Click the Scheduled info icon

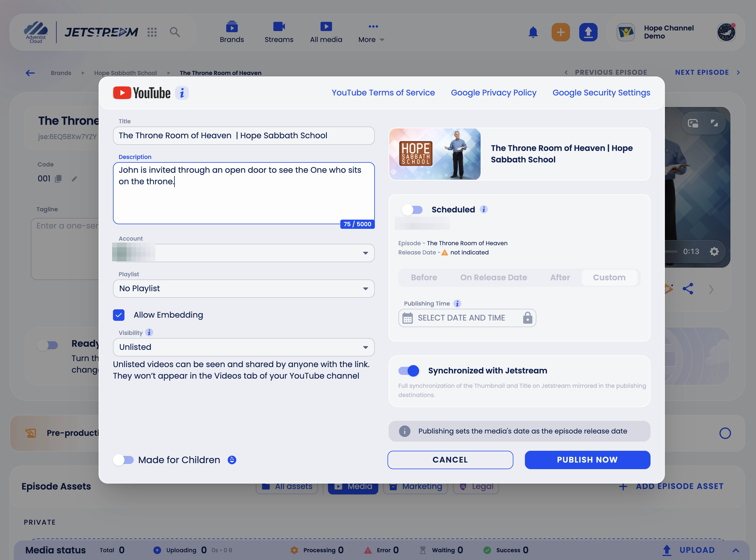pos(483,210)
